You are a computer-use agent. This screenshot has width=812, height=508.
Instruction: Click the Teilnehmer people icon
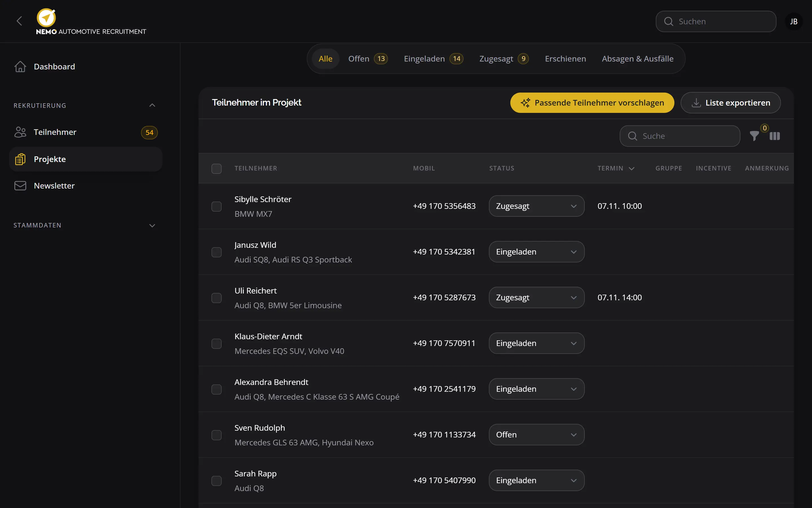(x=20, y=132)
